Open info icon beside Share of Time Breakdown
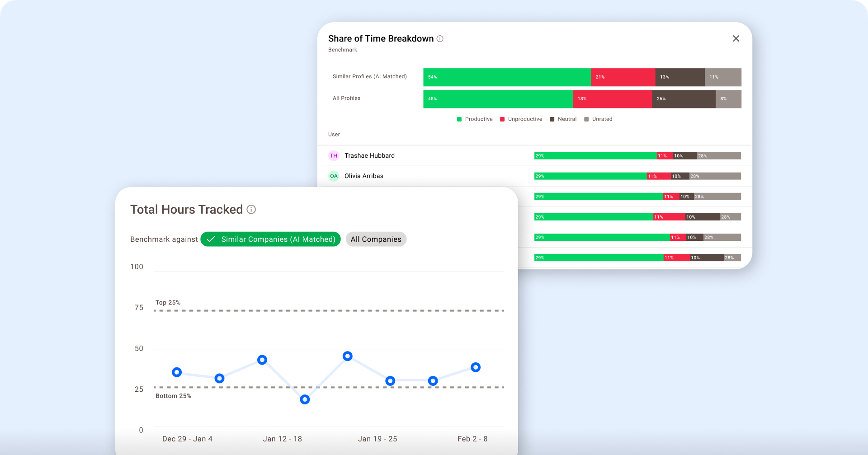The width and height of the screenshot is (868, 455). click(440, 39)
